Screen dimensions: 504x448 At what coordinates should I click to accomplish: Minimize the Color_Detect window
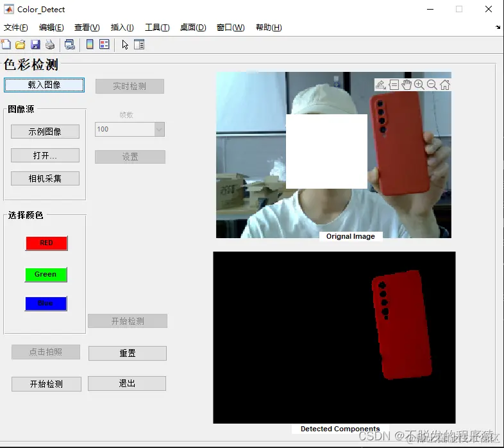click(x=430, y=10)
